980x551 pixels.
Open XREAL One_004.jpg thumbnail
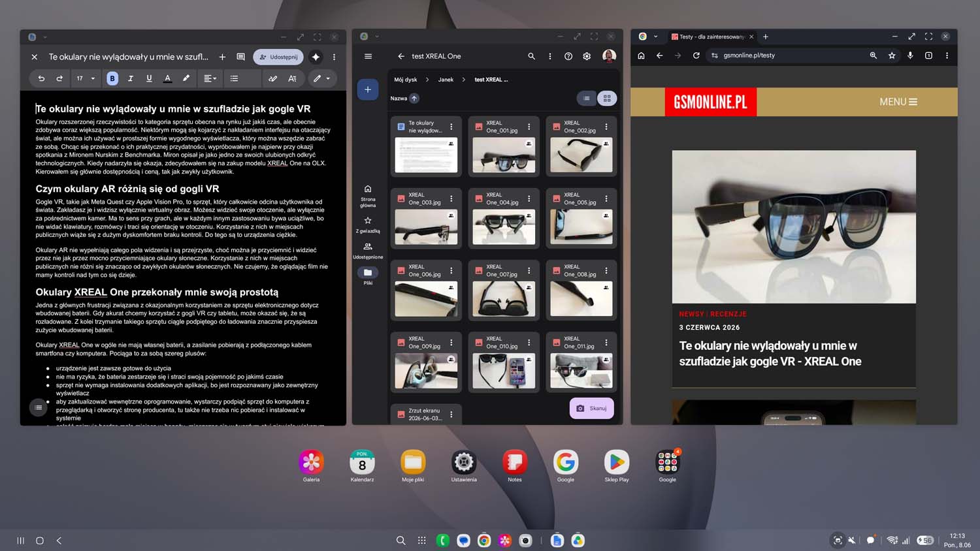[504, 227]
